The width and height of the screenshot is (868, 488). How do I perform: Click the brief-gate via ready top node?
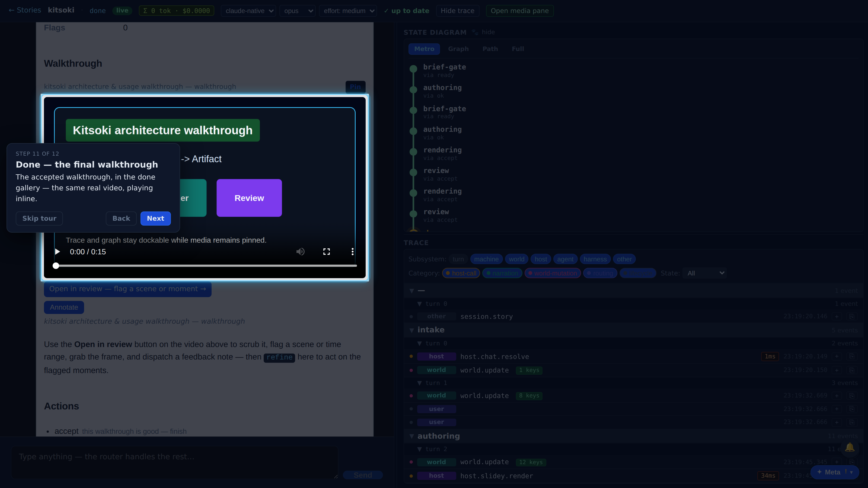point(413,69)
